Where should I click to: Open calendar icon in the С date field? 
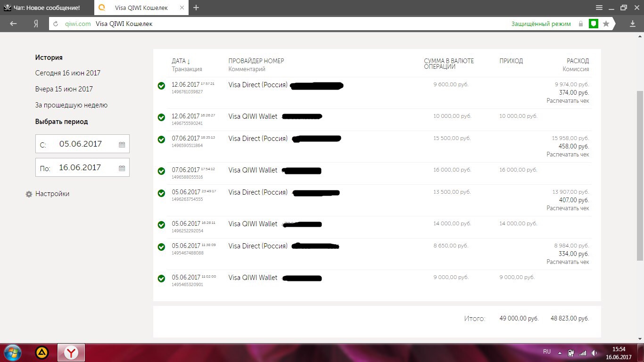pyautogui.click(x=122, y=145)
